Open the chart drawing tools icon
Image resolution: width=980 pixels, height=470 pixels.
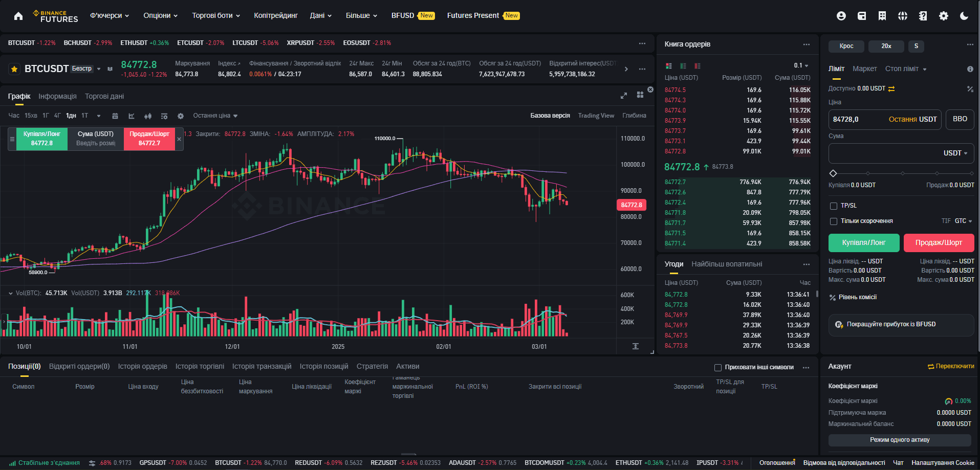[x=132, y=116]
